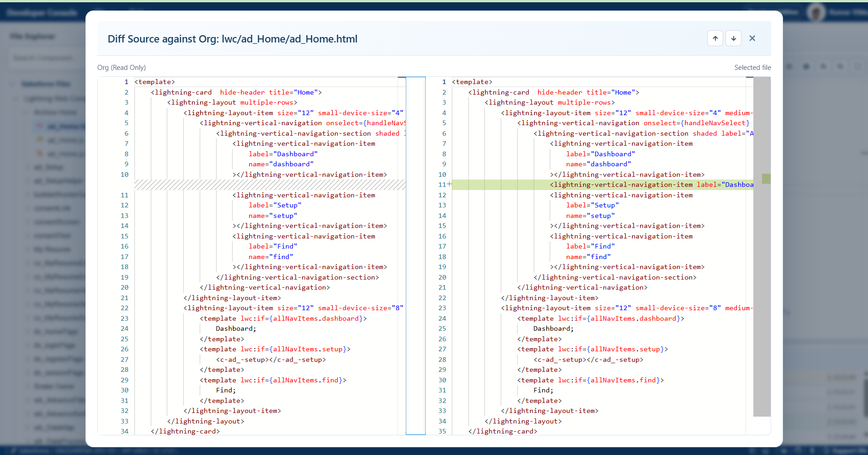The image size is (868, 455).
Task: Click name="dashboard" in the Selected file pane
Action: tap(598, 164)
